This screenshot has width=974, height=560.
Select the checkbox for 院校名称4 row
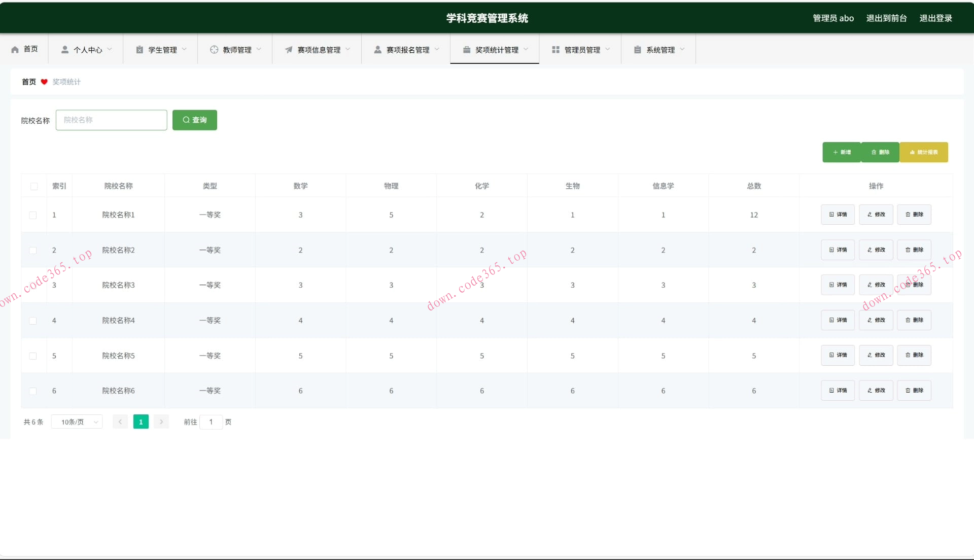tap(33, 321)
